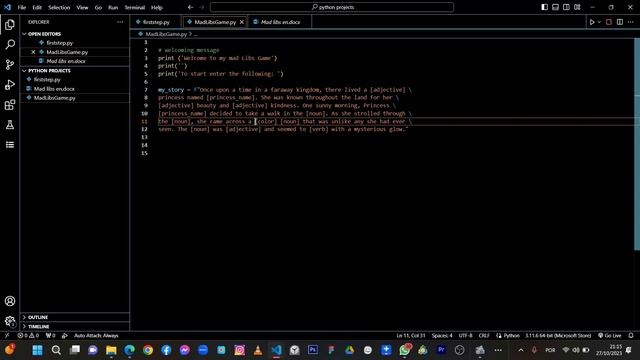This screenshot has height=360, width=640.
Task: Open the Testing flask view
Action: tap(10, 125)
